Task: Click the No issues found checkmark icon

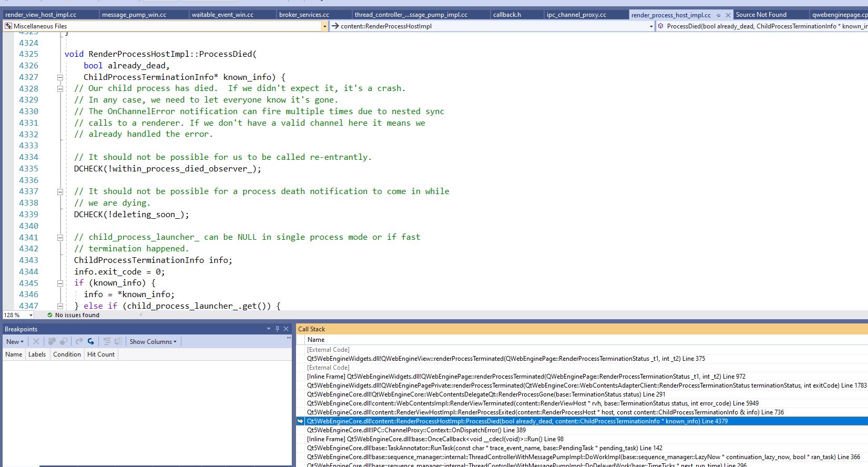Action: [x=49, y=315]
